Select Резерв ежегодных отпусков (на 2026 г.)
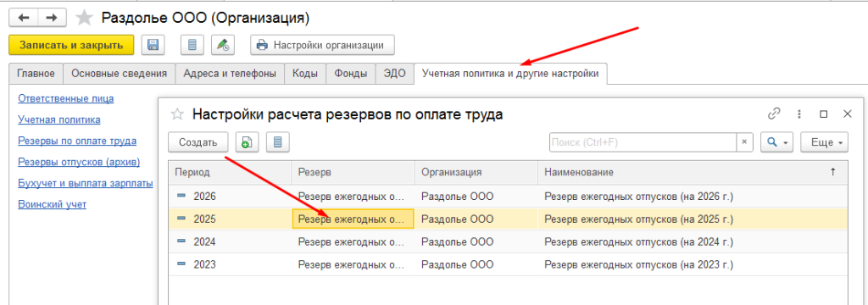The width and height of the screenshot is (868, 305). (639, 197)
